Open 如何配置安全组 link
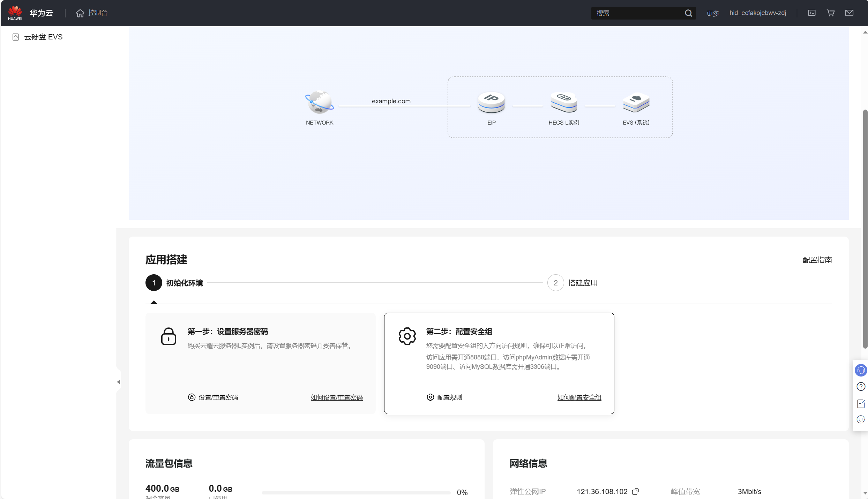868x499 pixels. coord(579,397)
